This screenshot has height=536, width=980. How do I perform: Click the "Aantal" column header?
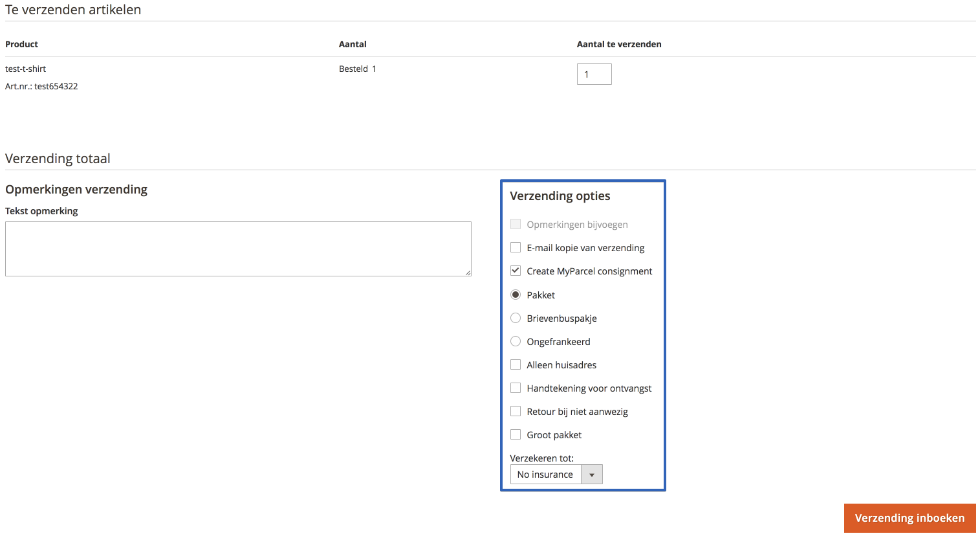pos(353,44)
